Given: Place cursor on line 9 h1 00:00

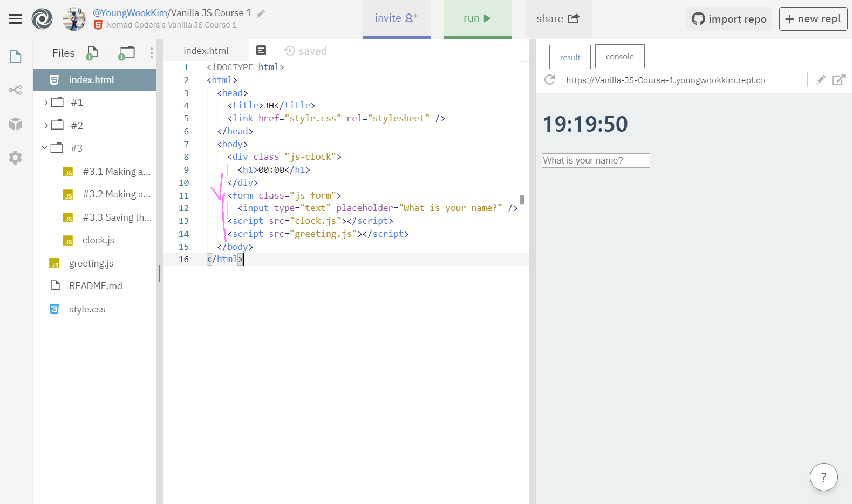Looking at the screenshot, I should [x=274, y=169].
